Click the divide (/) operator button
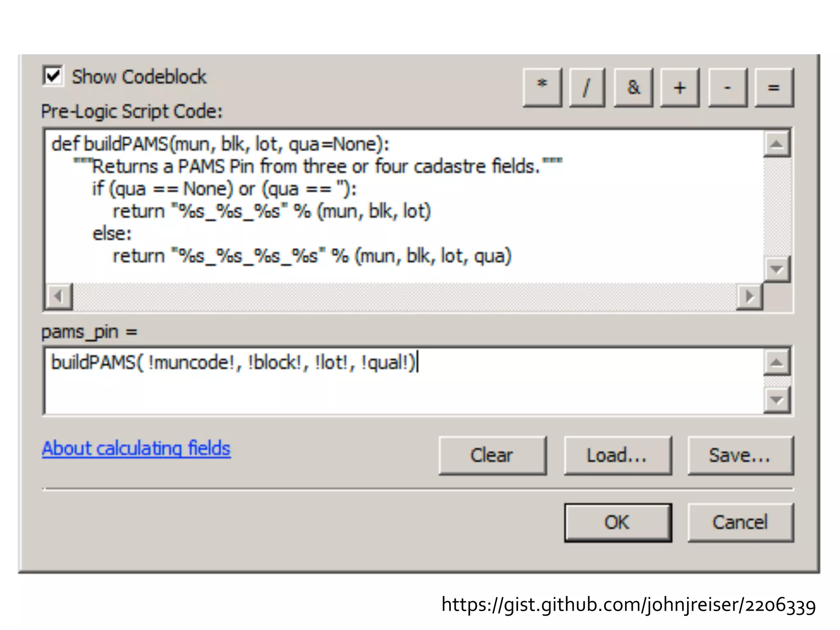The image size is (840, 630). [x=587, y=87]
